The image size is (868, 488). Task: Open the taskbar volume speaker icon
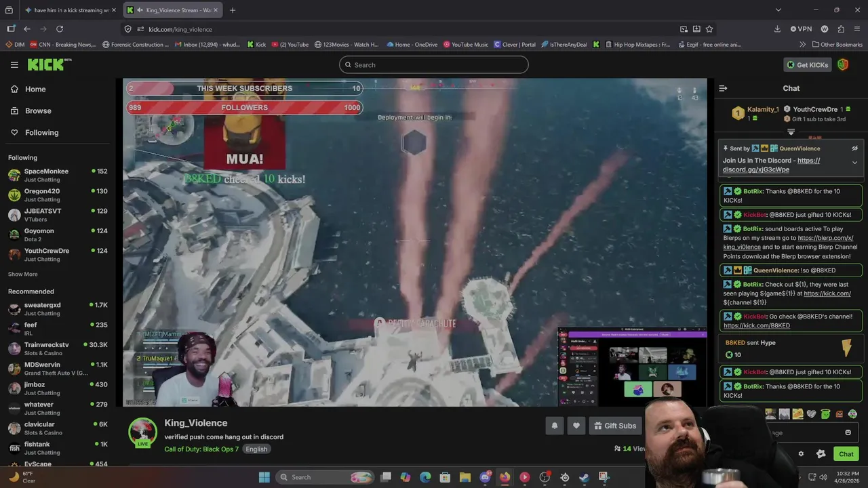(823, 477)
